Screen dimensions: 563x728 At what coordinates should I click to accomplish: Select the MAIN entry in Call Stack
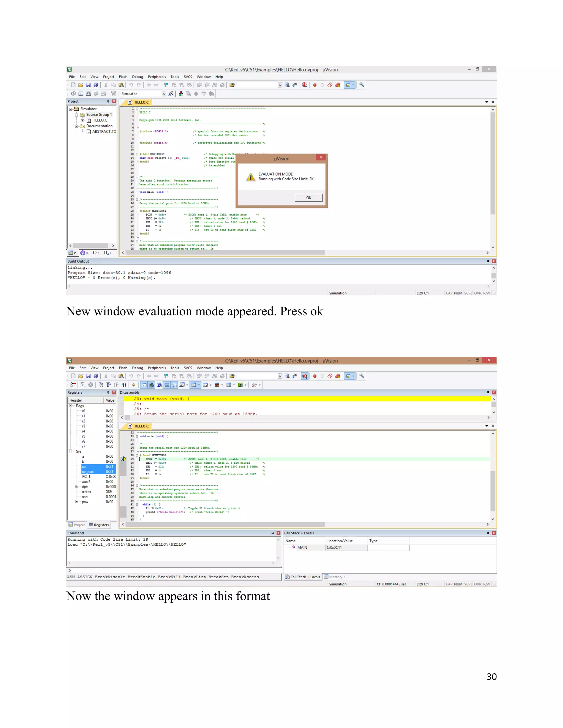(302, 547)
